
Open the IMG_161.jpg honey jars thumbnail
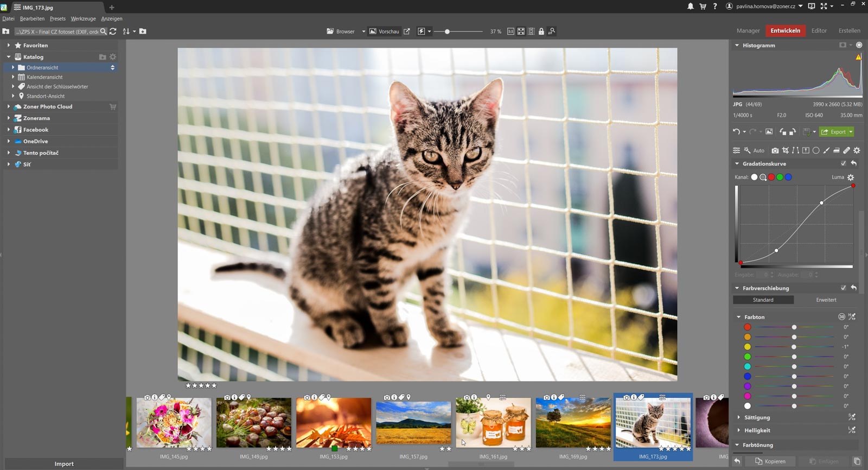[493, 423]
